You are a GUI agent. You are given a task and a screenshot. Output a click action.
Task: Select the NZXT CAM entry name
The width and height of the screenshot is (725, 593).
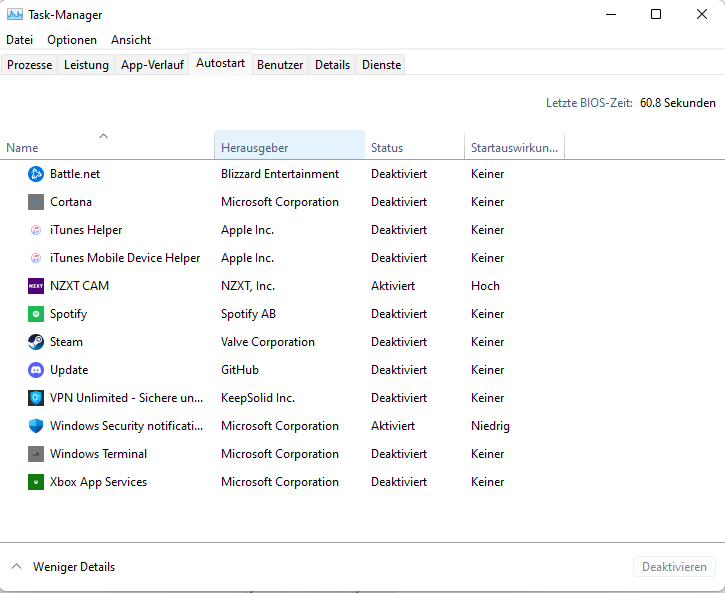point(80,286)
